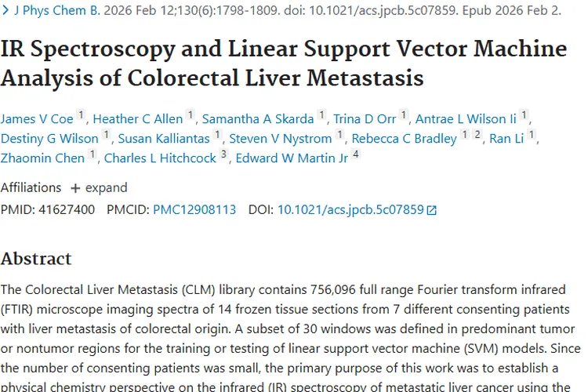
Task: Open DOI link 10.1021/acs.jpcb.5c07859
Action: 350,210
